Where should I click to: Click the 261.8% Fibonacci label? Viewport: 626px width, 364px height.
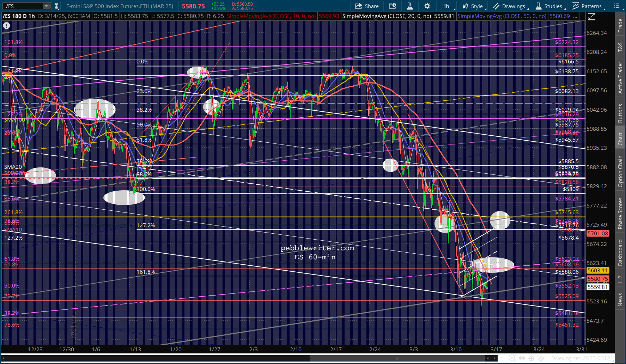point(13,212)
